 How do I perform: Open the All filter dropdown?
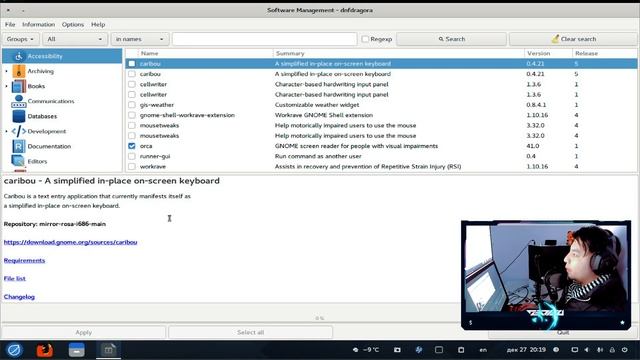pos(75,39)
